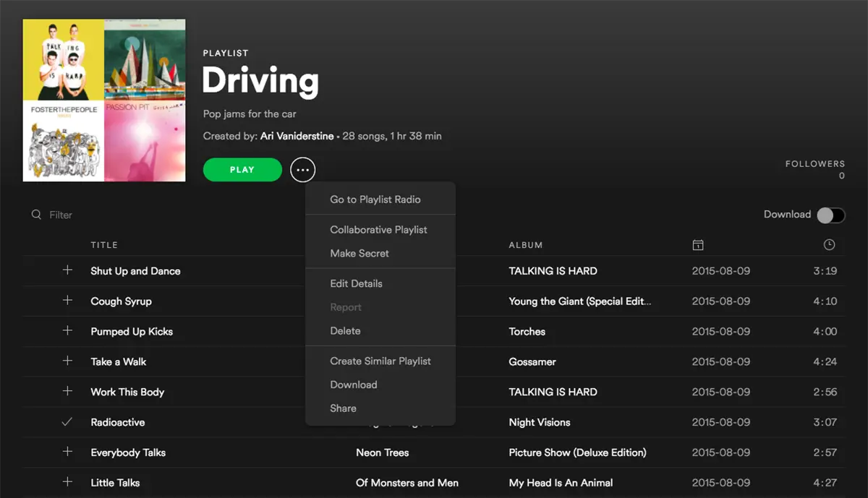
Task: Click the checkmark icon beside Radioactive
Action: tap(67, 422)
